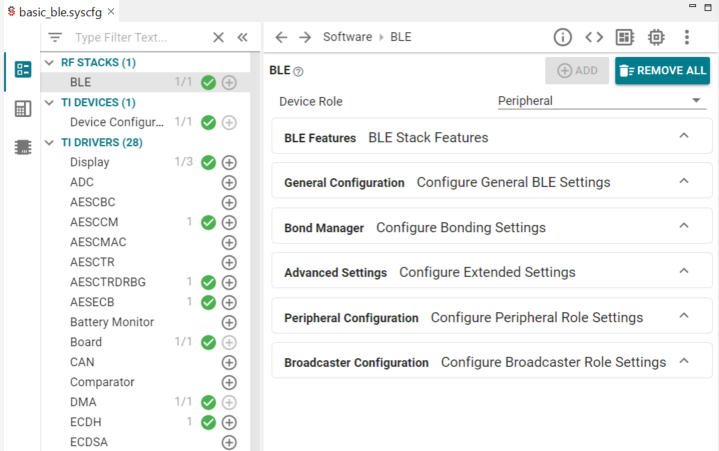
Task: Show module info icon
Action: [x=563, y=37]
